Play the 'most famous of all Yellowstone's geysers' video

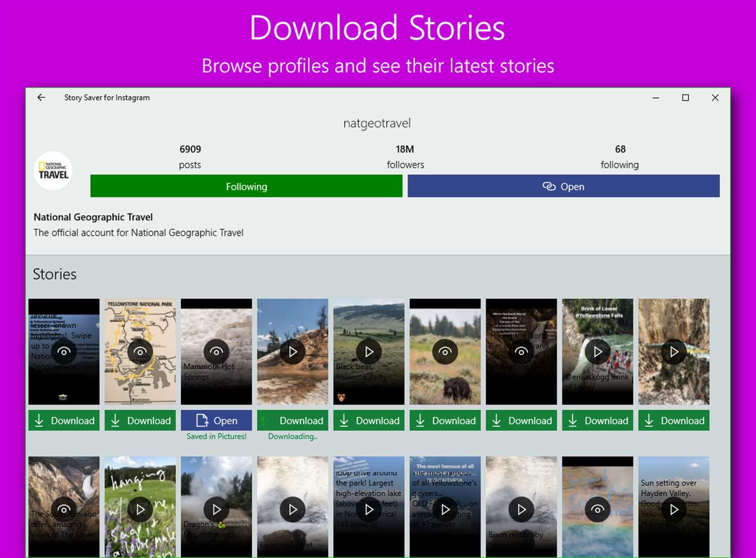445,508
